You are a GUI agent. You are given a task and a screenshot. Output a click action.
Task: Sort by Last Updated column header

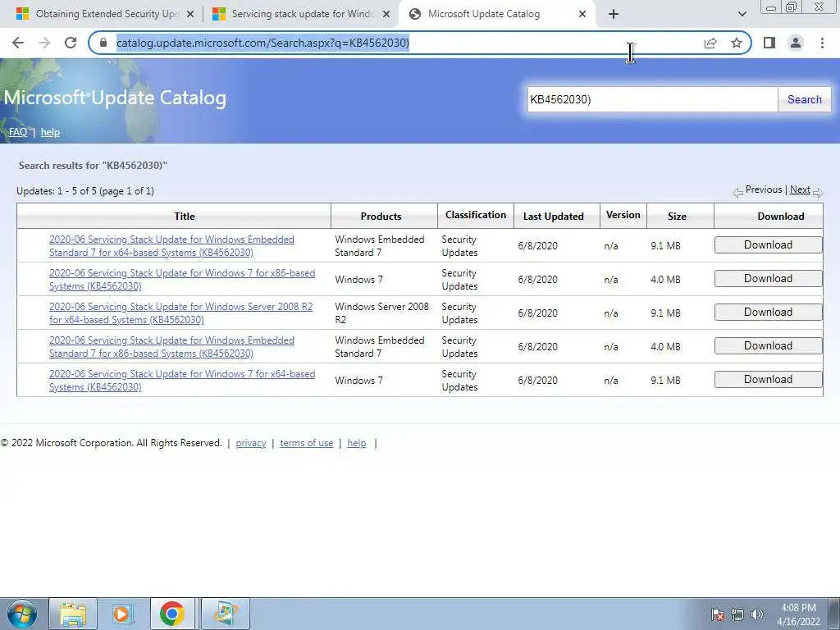point(554,217)
